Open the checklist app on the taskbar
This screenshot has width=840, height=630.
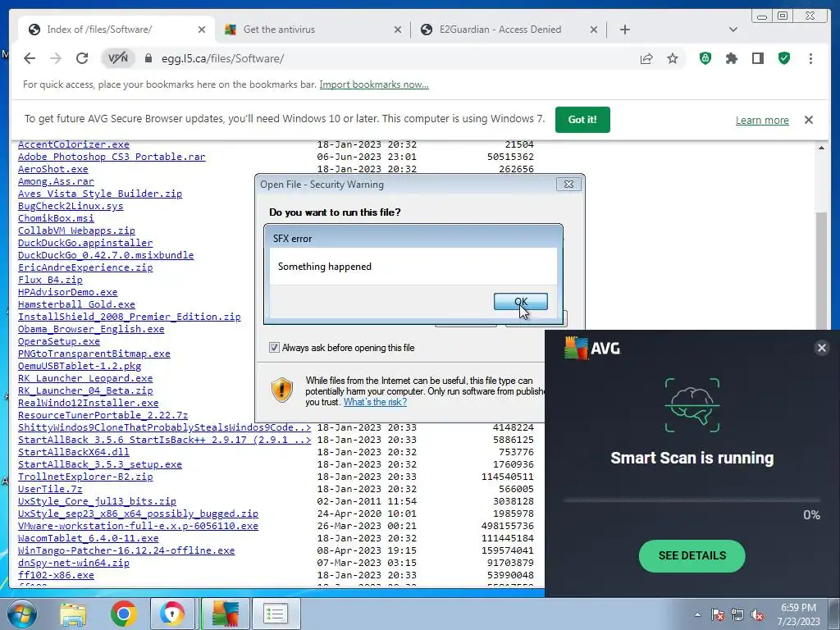point(276,614)
